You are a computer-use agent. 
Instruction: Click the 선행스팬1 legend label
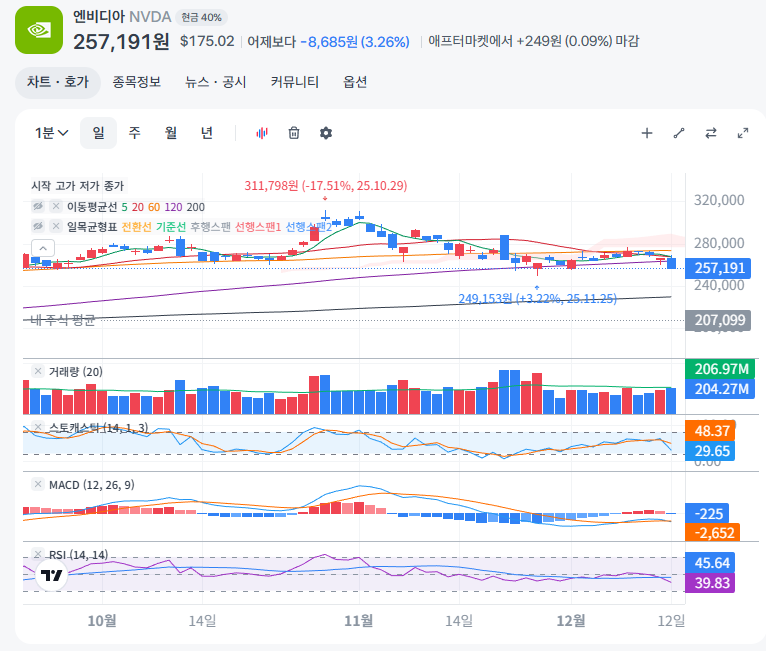[x=258, y=227]
